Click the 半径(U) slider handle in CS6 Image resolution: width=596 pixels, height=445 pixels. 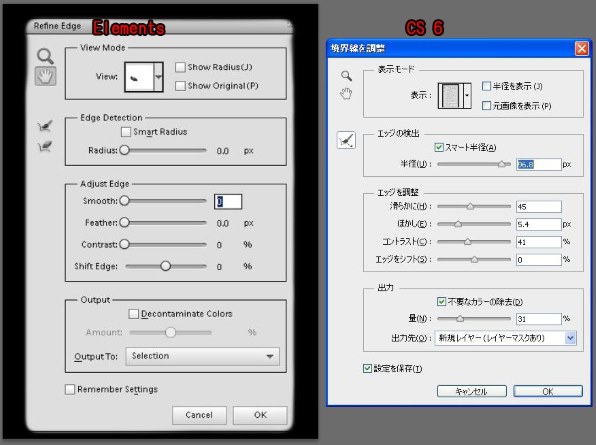502,164
